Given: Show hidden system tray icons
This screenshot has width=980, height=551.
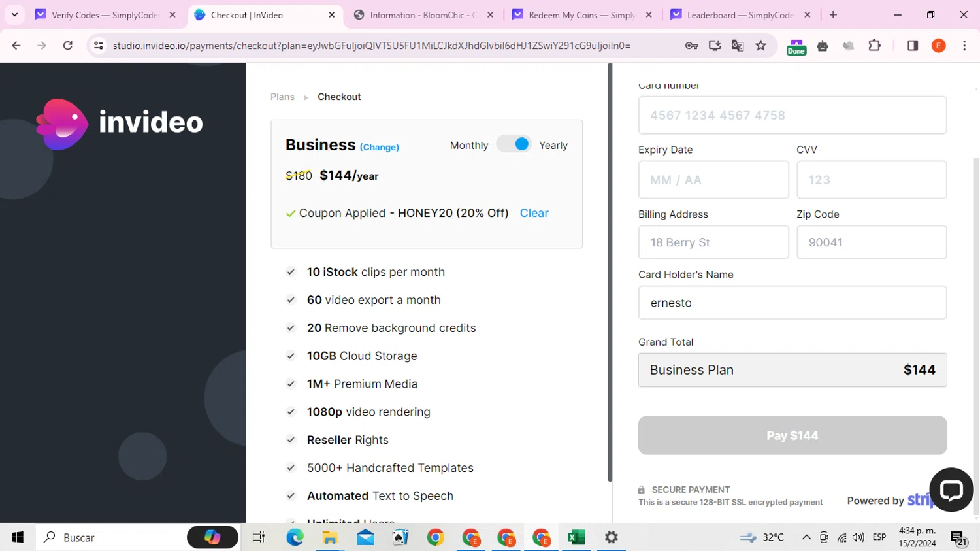Looking at the screenshot, I should point(806,537).
